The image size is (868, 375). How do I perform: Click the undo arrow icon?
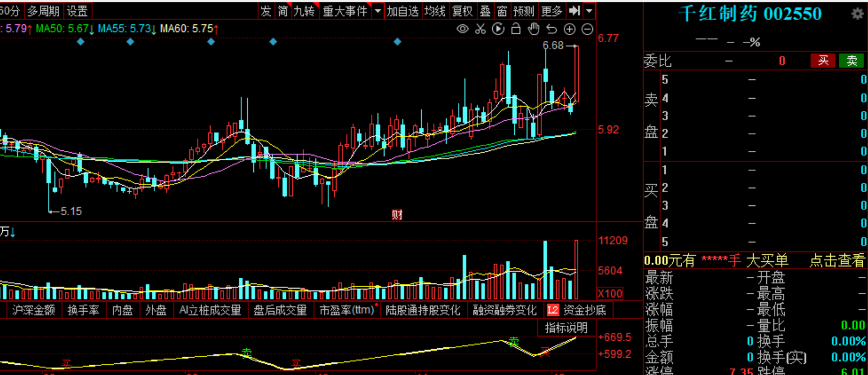551,29
